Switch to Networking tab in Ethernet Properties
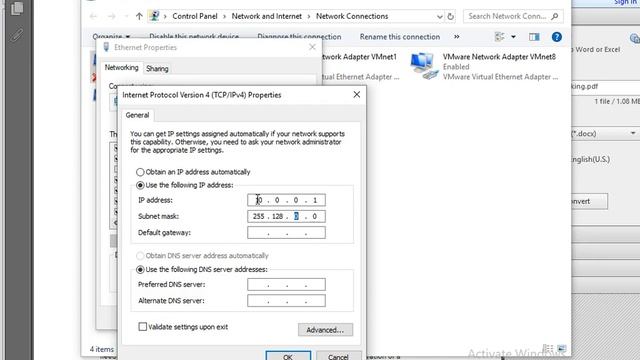640x360 pixels. [x=121, y=68]
